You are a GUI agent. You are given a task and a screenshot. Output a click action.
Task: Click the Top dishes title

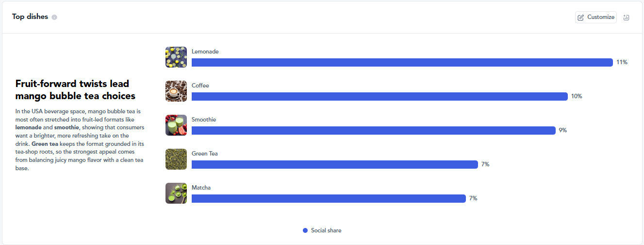pos(30,17)
